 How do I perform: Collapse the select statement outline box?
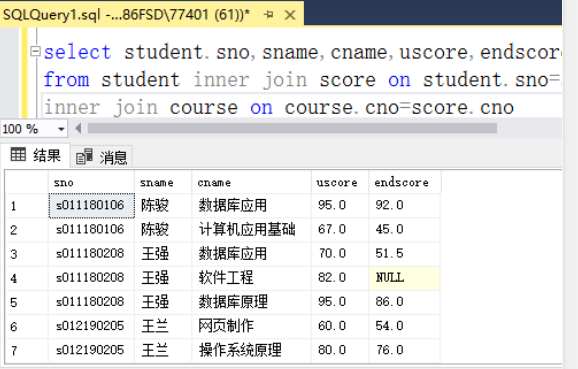coord(35,51)
